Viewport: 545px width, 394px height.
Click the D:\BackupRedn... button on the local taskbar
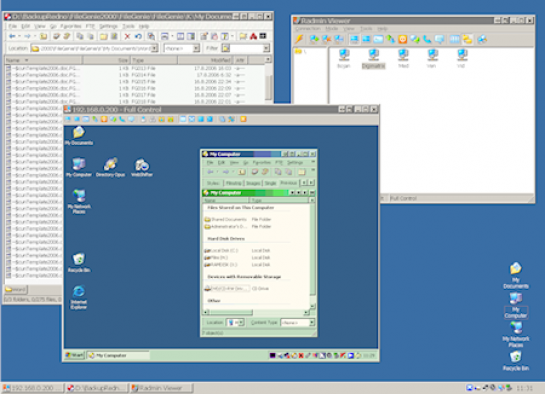click(97, 388)
